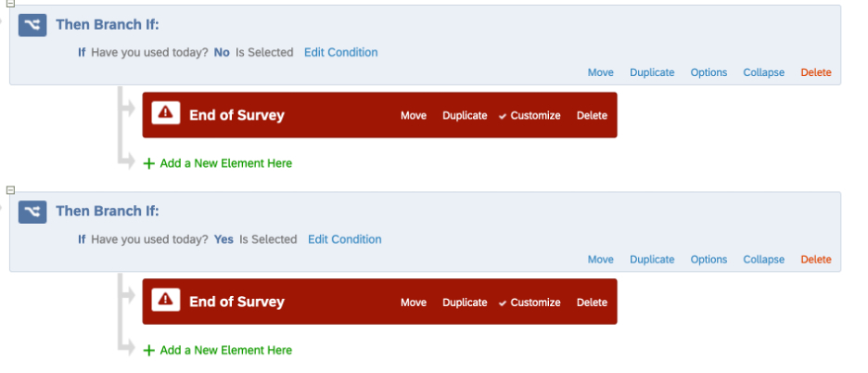The image size is (868, 373).
Task: Edit Condition for the Yes branch
Action: [344, 239]
